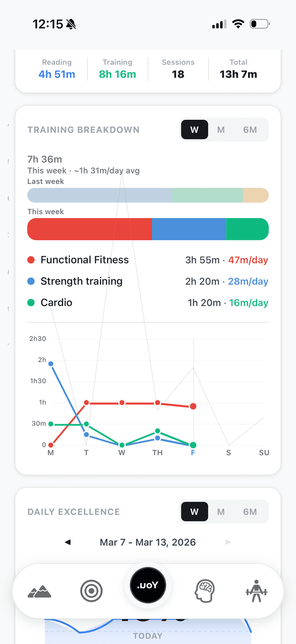Tap the Training total of 8h 16m
The width and height of the screenshot is (296, 644).
117,74
